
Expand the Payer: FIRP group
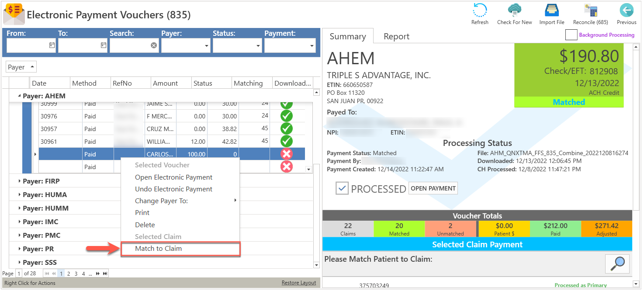(19, 181)
